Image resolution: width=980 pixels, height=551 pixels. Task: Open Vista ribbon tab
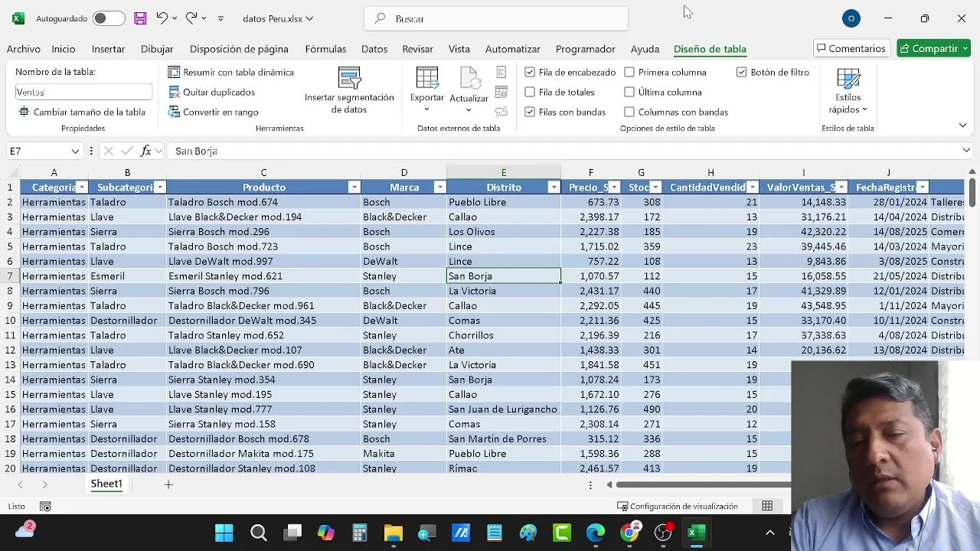point(459,49)
